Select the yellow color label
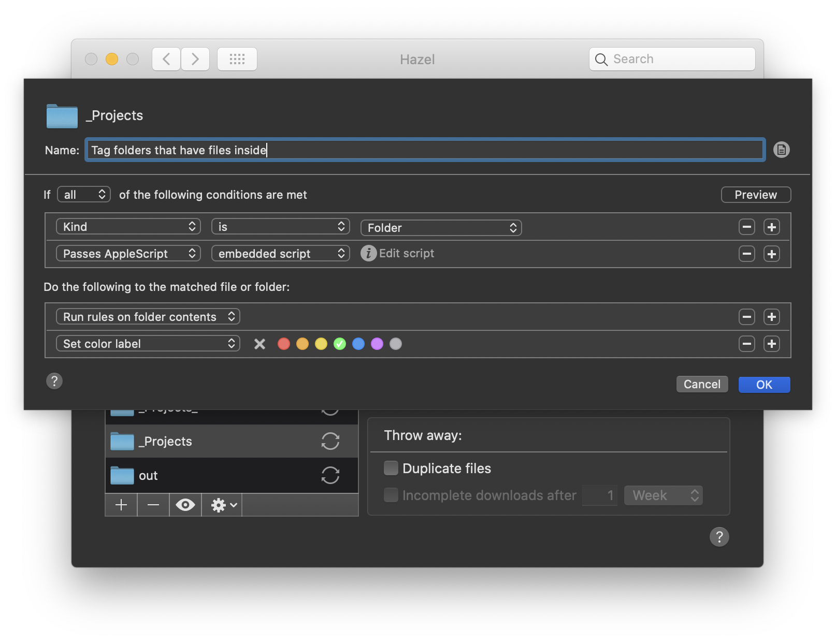836x644 pixels. point(321,344)
